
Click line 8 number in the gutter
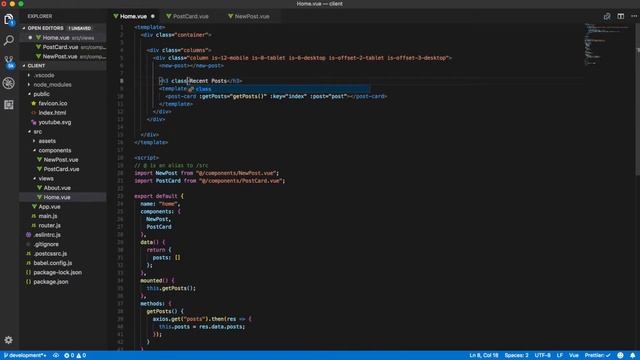(121, 81)
